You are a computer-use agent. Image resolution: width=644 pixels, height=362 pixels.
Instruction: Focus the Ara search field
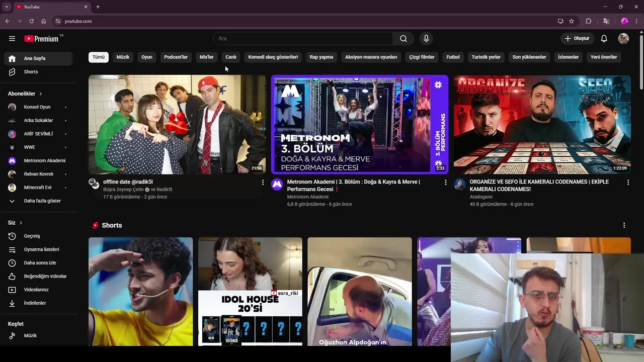click(303, 39)
